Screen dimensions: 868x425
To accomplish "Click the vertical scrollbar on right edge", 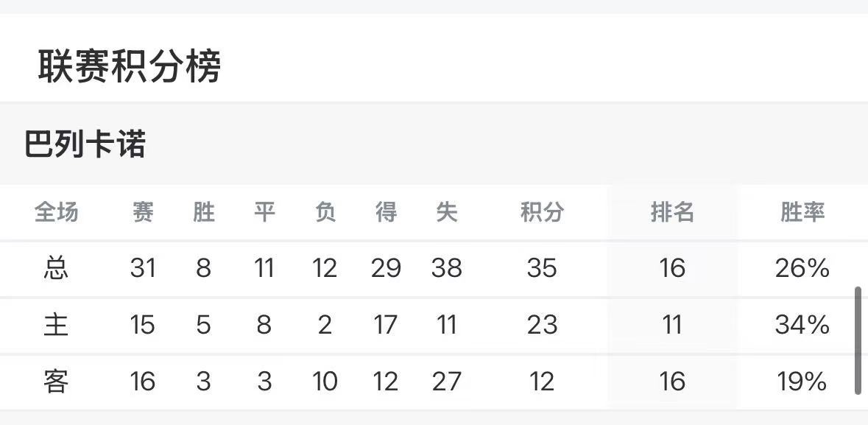I will 858,341.
